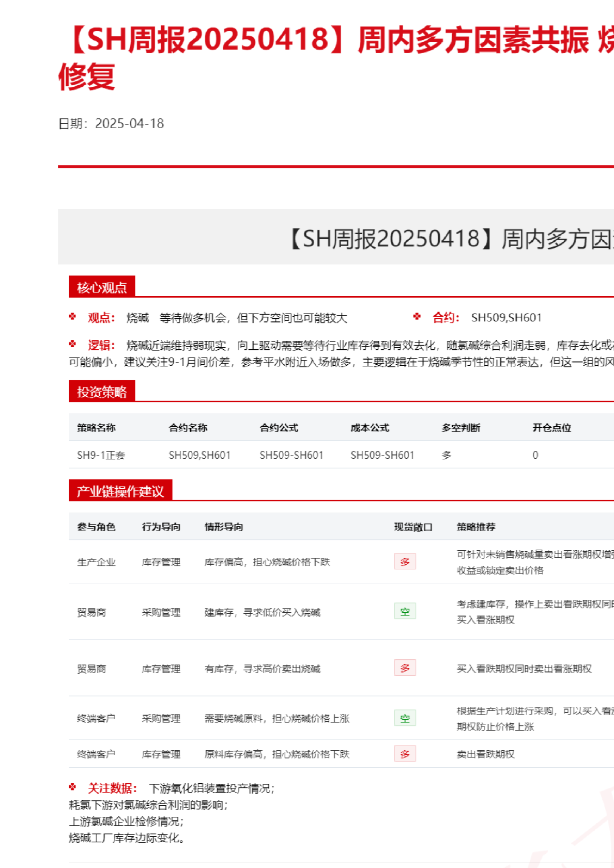Click the 多 badge in 终端客户 库存管理 row
Image resolution: width=614 pixels, height=868 pixels.
405,754
